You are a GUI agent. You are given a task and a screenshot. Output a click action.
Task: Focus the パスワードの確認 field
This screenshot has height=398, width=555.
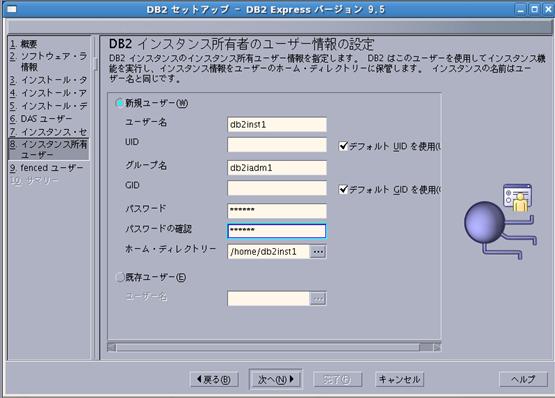277,231
